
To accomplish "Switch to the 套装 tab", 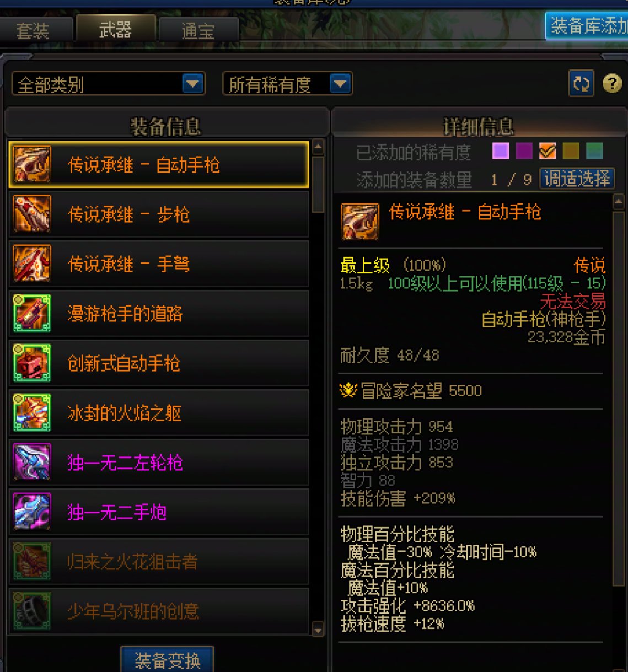I will (33, 30).
